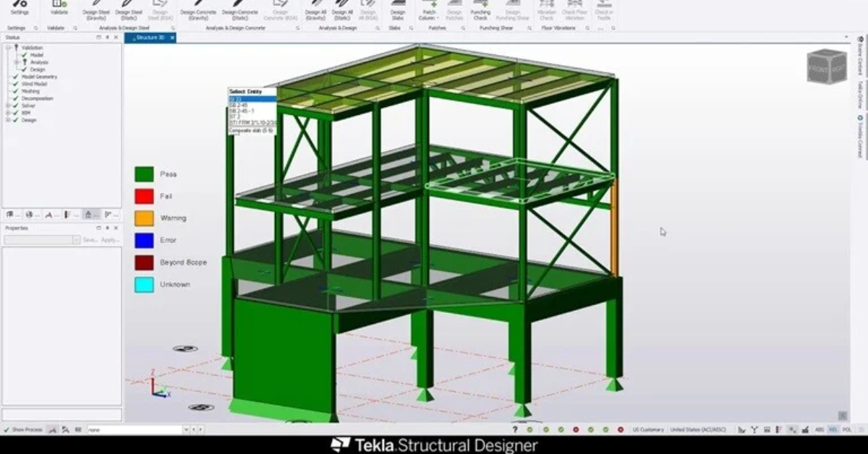Click the US Customary units button
This screenshot has width=868, height=454.
point(647,429)
